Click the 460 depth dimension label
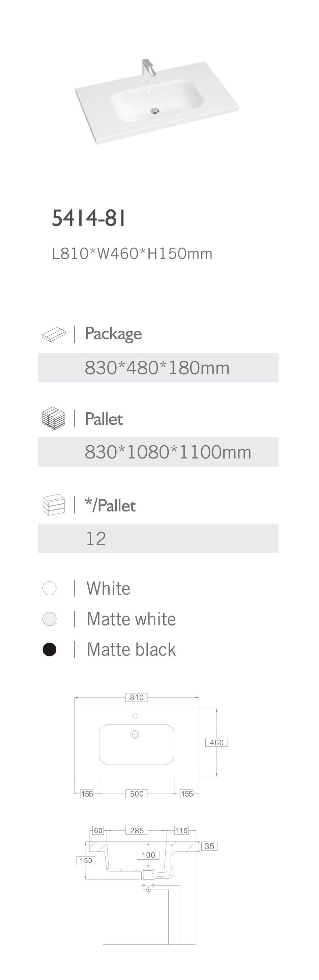 (x=216, y=742)
